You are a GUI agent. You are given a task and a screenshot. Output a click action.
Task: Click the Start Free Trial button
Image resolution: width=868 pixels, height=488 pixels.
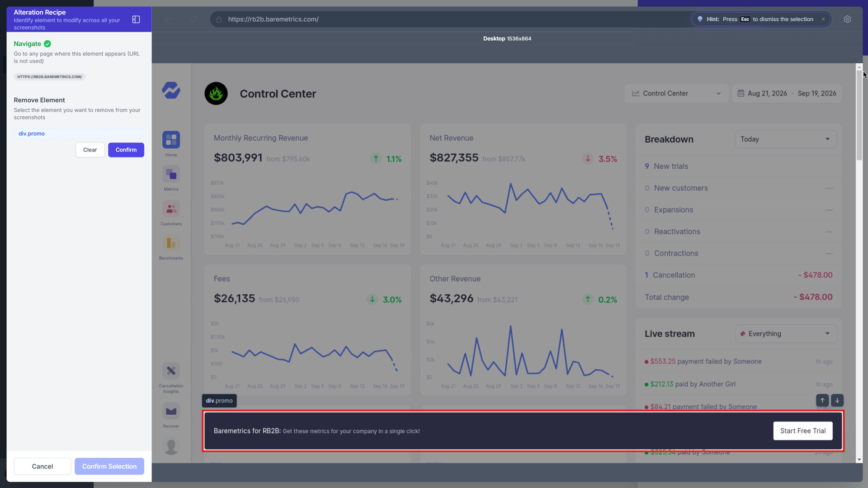point(803,431)
